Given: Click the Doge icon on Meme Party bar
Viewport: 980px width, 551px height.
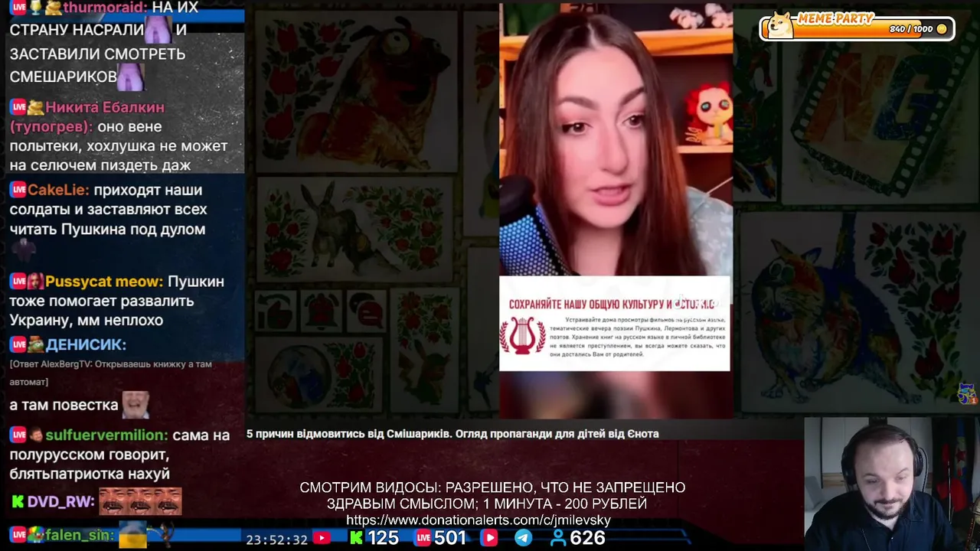Looking at the screenshot, I should [780, 25].
